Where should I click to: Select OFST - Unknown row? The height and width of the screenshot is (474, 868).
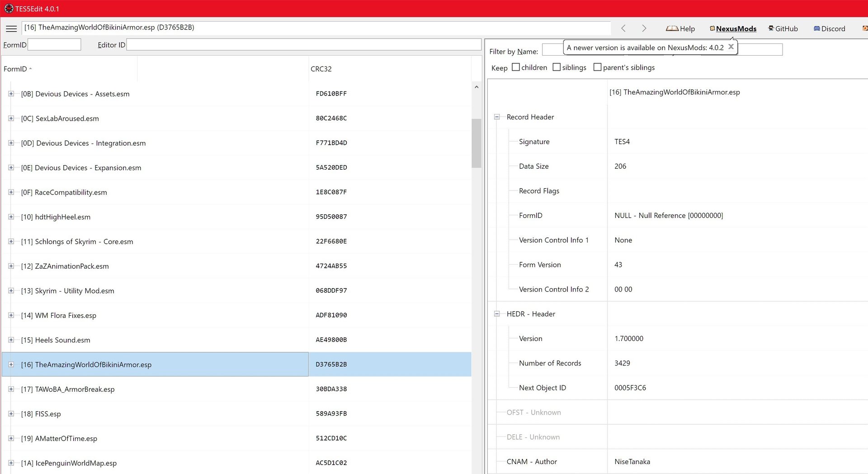(678, 412)
